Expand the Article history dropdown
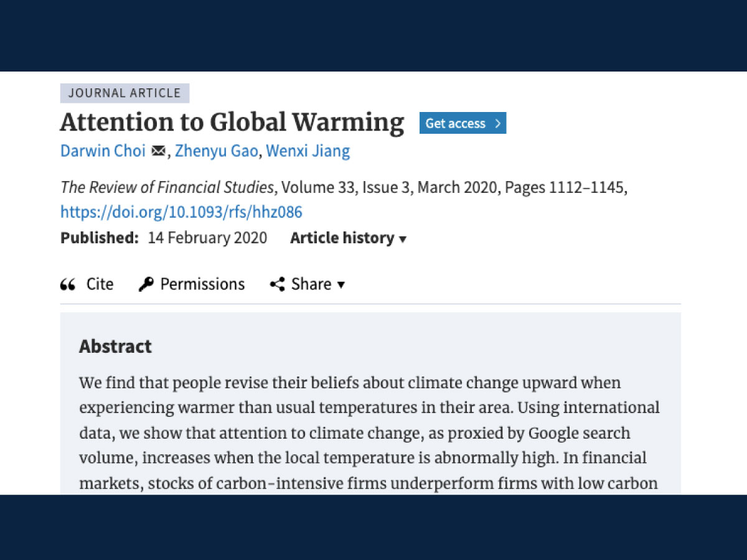Viewport: 747px width, 560px height. [348, 238]
